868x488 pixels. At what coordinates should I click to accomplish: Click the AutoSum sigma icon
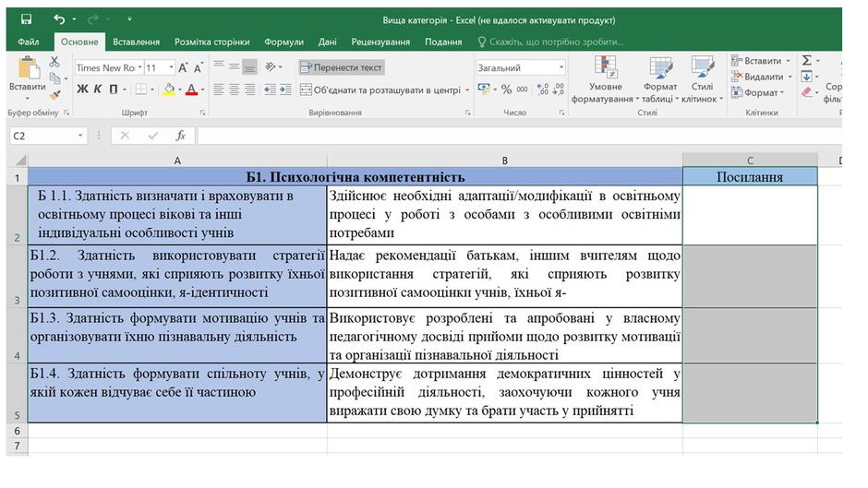click(806, 60)
